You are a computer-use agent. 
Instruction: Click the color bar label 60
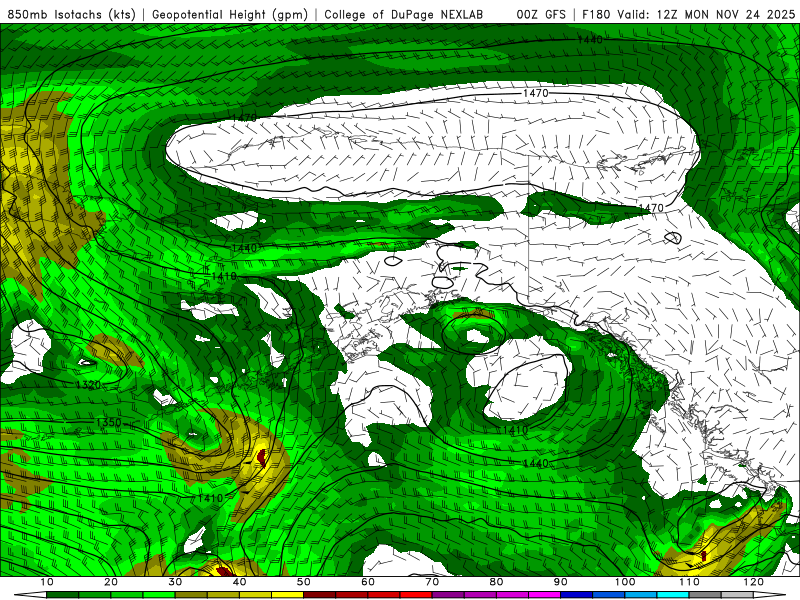pyautogui.click(x=368, y=582)
